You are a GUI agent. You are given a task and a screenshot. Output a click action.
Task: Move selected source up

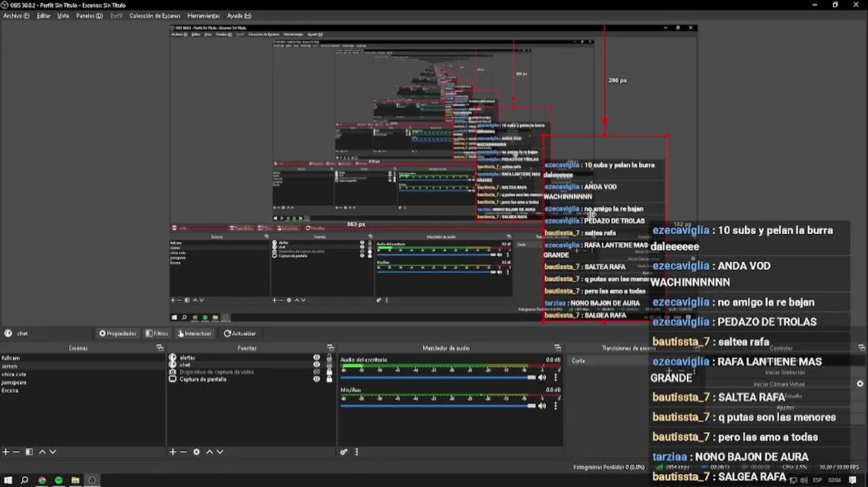pos(209,452)
